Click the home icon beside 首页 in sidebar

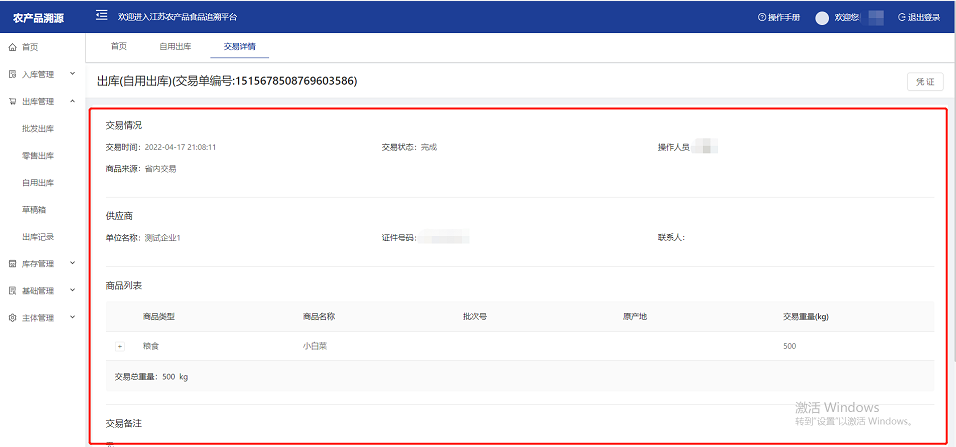click(12, 47)
